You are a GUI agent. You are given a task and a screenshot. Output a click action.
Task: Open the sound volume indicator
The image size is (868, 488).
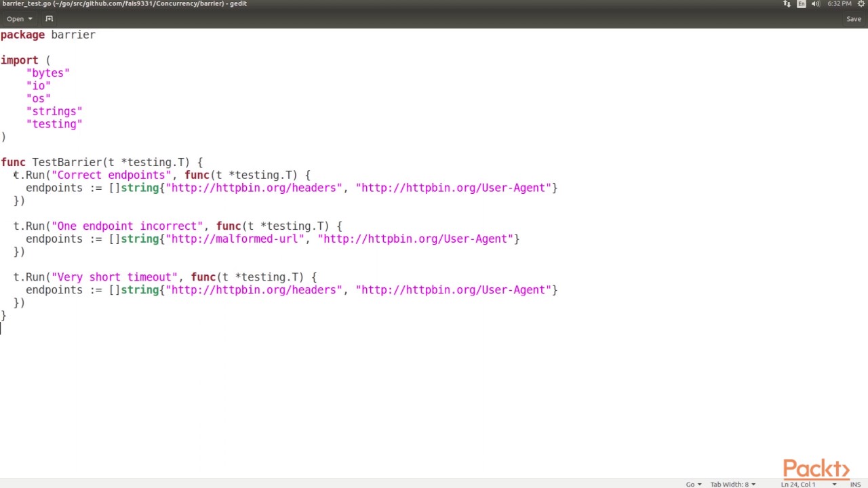pos(816,4)
